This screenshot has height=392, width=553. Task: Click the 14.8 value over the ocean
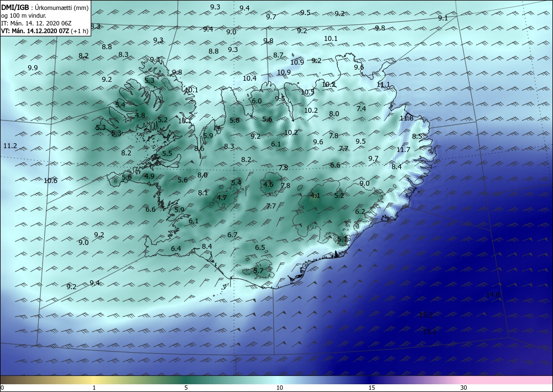tap(493, 294)
